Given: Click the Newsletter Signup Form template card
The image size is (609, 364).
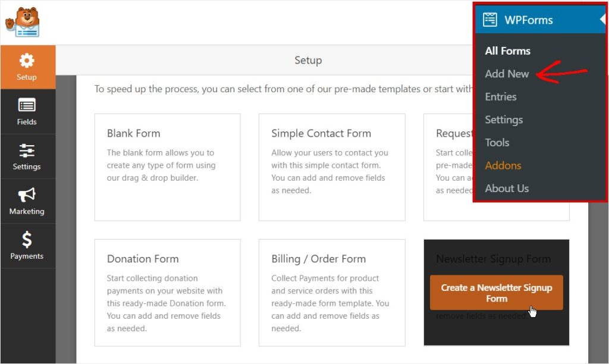Looking at the screenshot, I should (496, 259).
